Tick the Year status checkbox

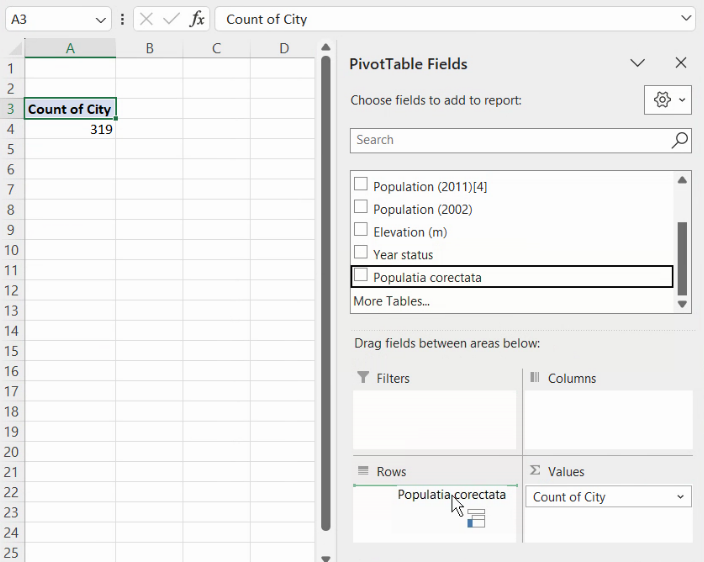tap(361, 253)
